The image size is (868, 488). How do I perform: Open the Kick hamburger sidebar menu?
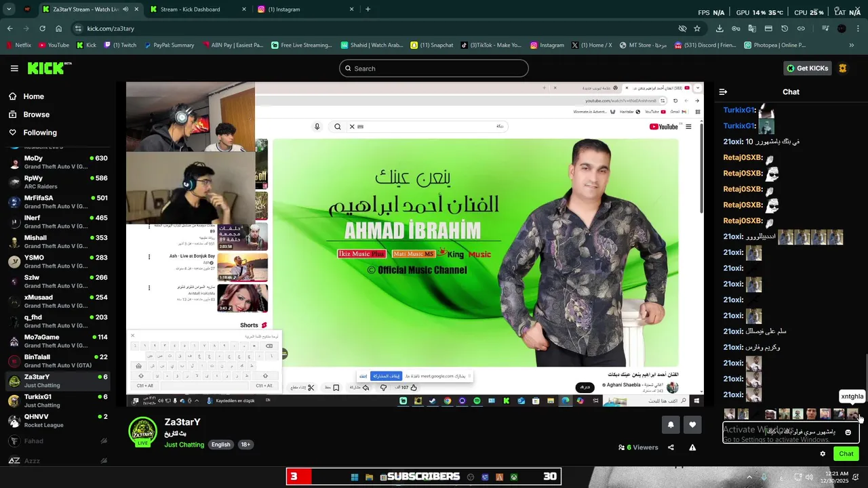coord(14,68)
